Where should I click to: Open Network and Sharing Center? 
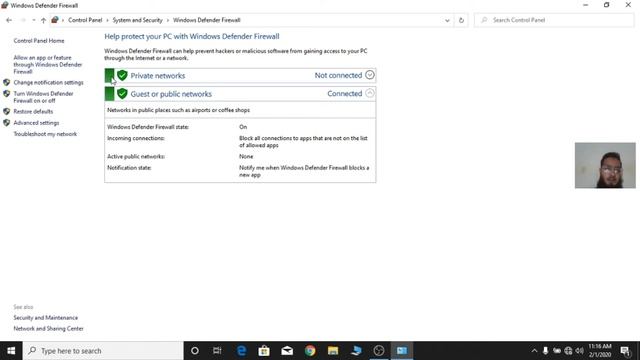click(48, 329)
